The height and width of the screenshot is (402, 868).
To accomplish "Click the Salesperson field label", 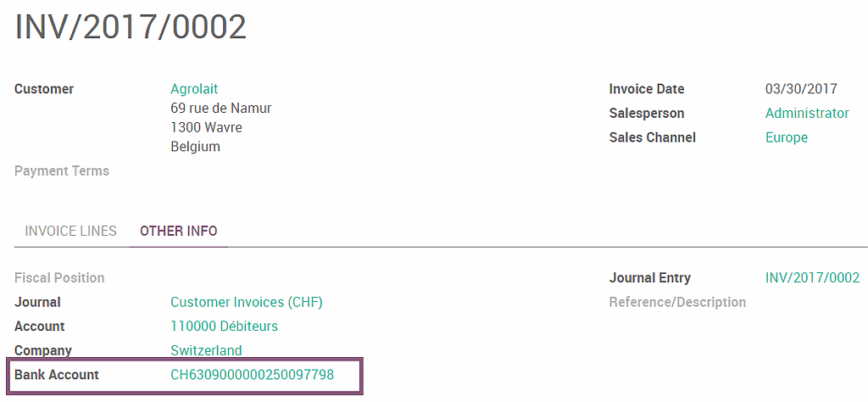I will pos(646,114).
